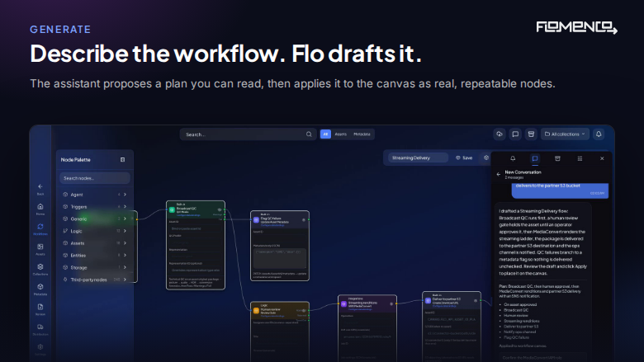The image size is (644, 362).
Task: Select the All search filter tab
Action: [325, 134]
